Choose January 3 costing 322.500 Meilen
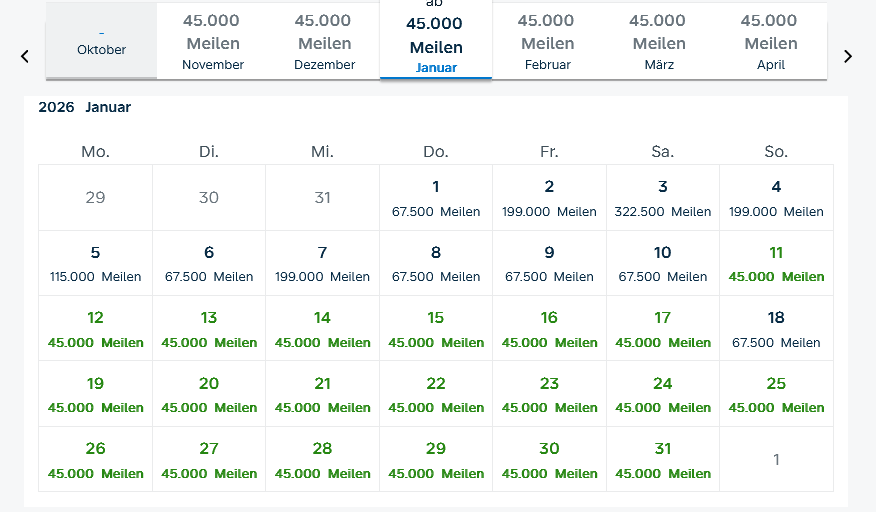The height and width of the screenshot is (512, 876). tap(663, 198)
